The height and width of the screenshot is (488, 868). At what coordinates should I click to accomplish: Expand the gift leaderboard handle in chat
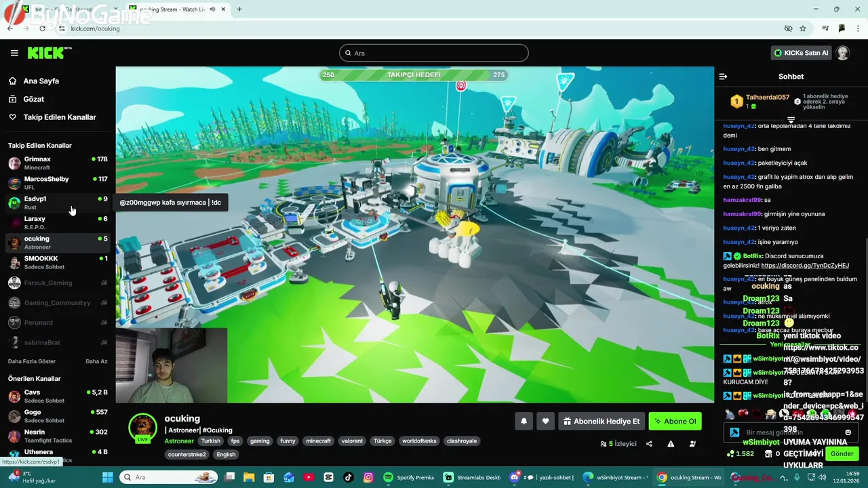(791, 120)
